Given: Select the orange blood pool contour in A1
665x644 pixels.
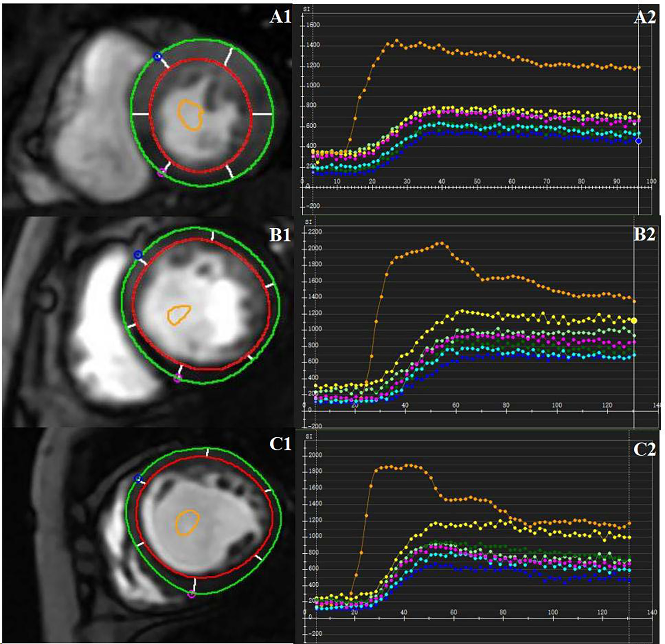Looking at the screenshot, I should (190, 114).
